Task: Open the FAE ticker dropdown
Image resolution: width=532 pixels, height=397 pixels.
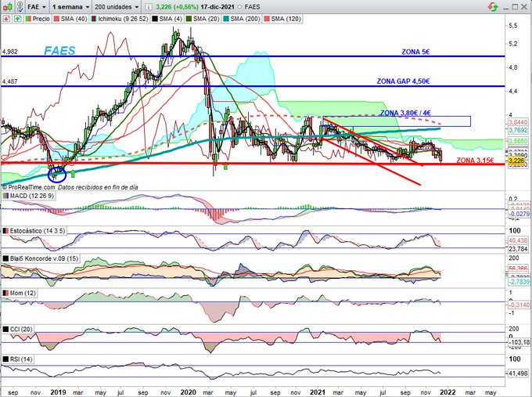Action: tap(37, 7)
